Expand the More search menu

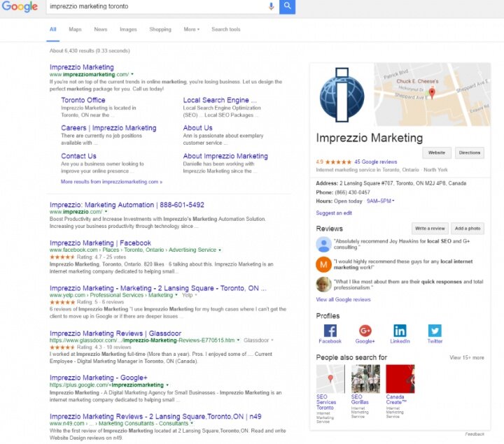tap(192, 29)
